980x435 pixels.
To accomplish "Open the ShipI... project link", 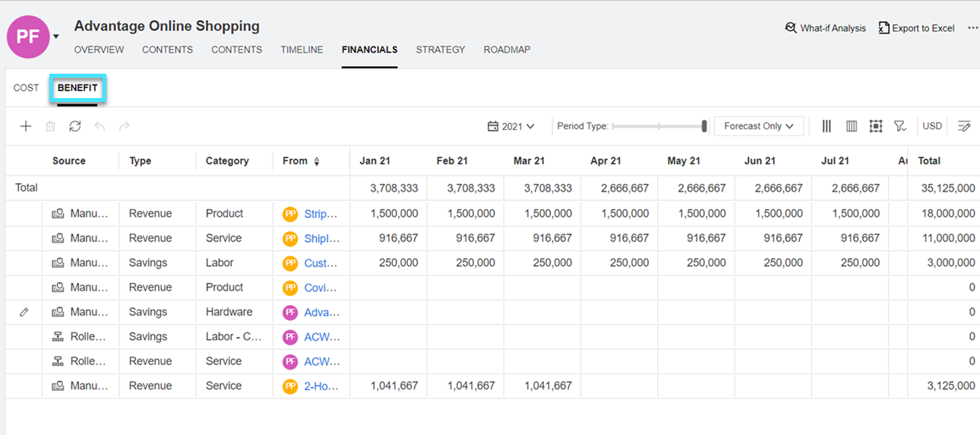I will point(321,238).
